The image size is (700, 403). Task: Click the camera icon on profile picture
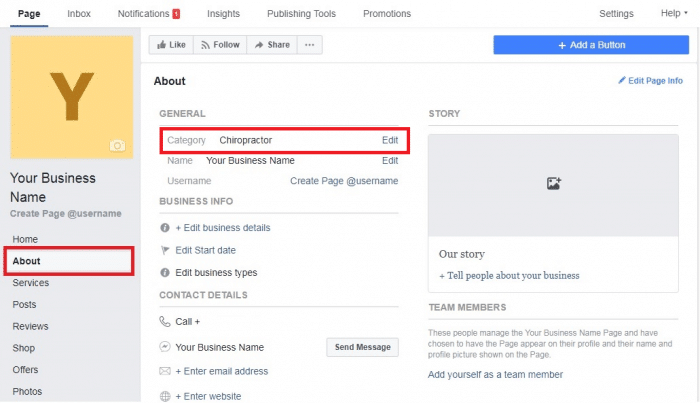[x=117, y=145]
